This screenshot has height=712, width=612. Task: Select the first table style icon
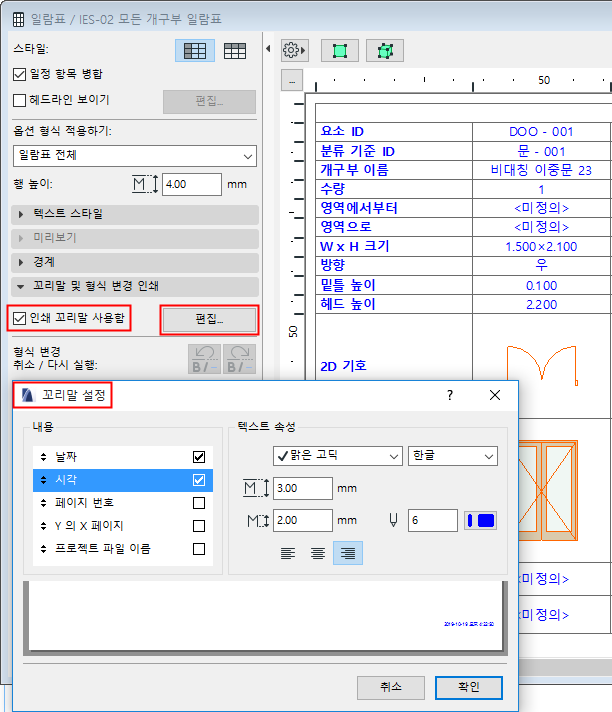pos(195,50)
